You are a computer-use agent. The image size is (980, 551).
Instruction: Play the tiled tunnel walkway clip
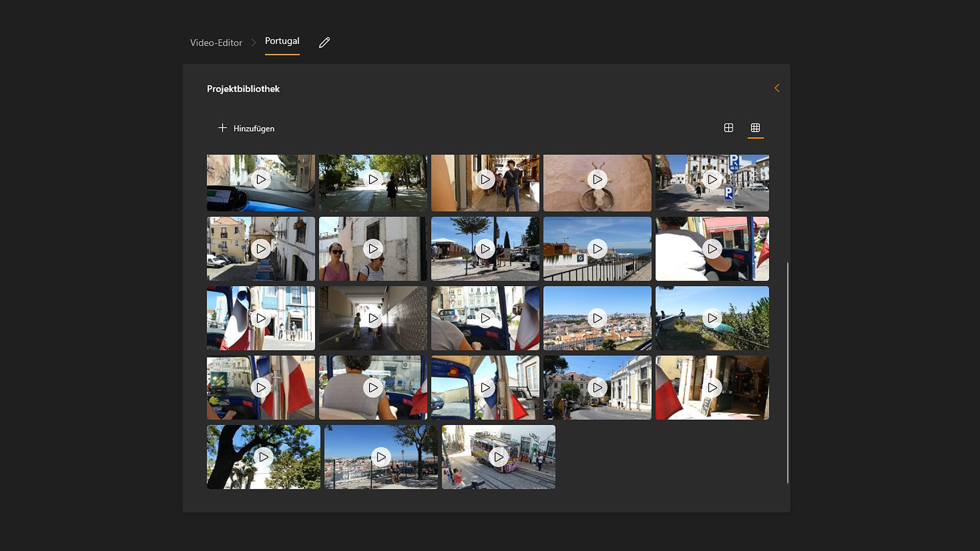[373, 317]
